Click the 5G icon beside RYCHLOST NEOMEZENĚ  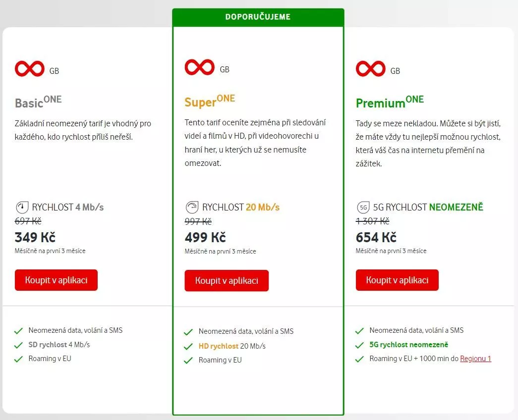(x=362, y=207)
